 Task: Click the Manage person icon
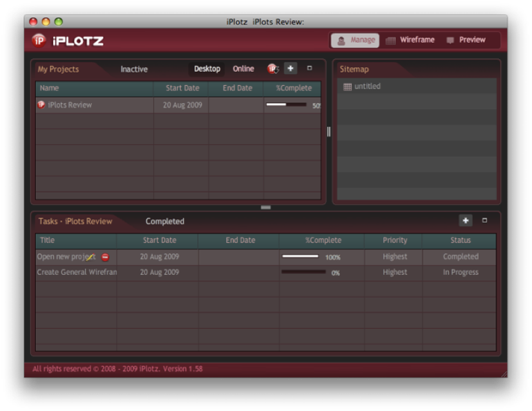(x=341, y=41)
